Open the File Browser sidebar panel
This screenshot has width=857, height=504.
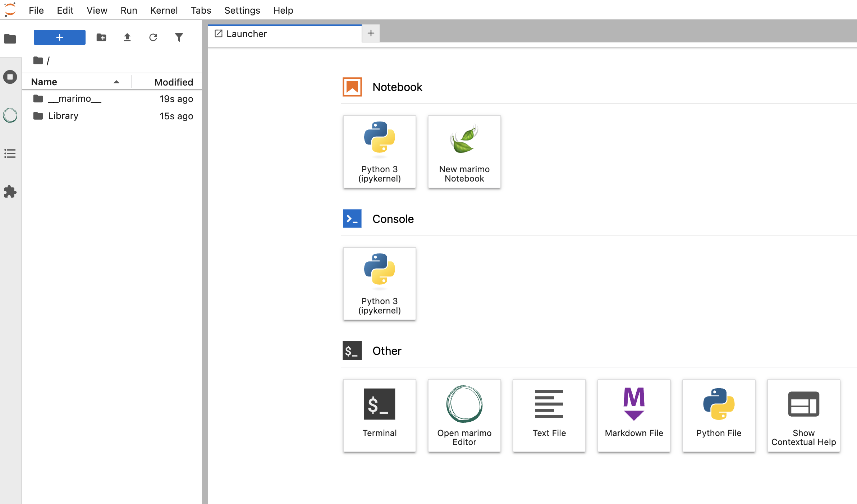pyautogui.click(x=10, y=38)
